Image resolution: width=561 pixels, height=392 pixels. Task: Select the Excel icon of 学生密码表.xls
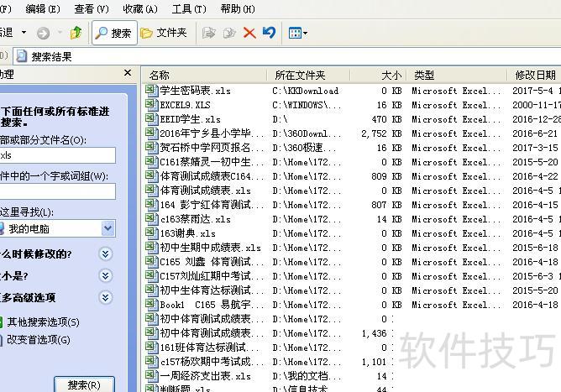[x=152, y=90]
